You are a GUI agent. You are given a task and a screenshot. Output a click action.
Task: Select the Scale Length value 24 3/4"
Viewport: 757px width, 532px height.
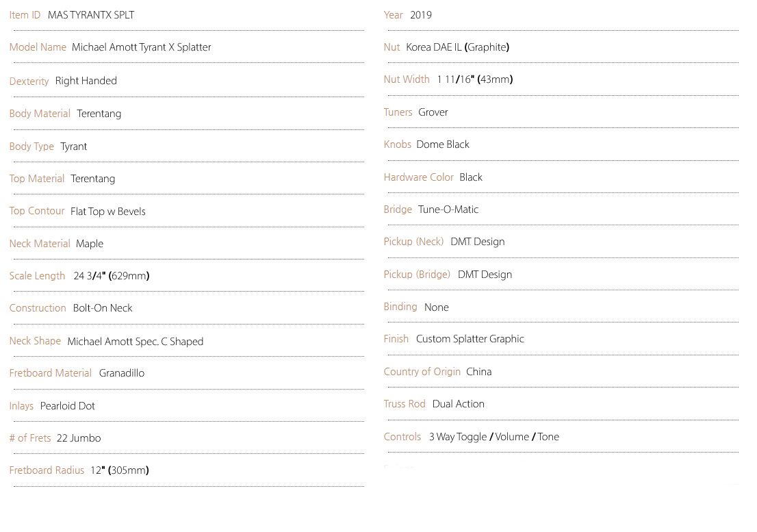tap(89, 276)
